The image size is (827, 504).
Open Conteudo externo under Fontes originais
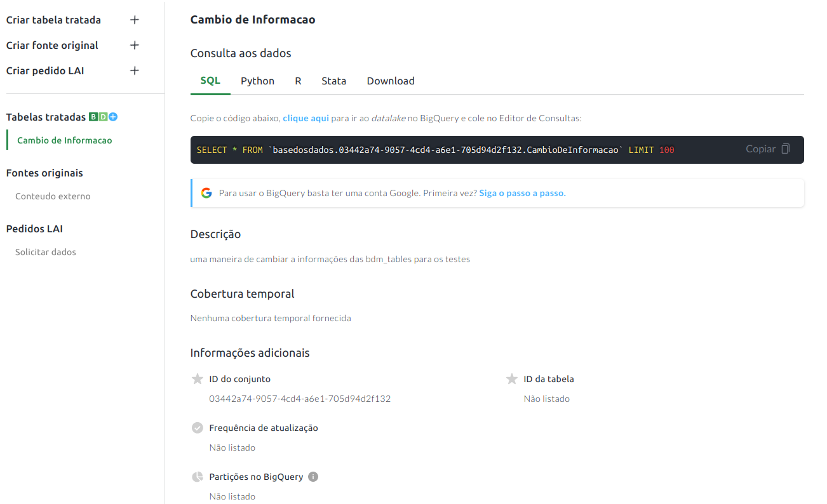(53, 196)
